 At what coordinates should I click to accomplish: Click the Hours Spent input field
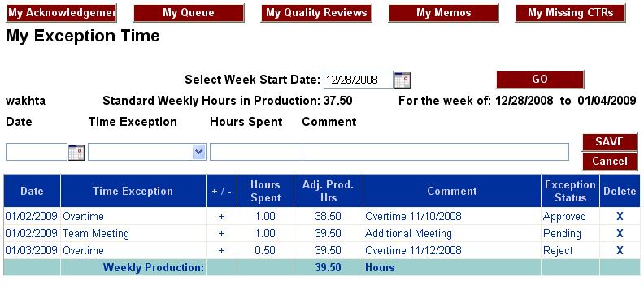pyautogui.click(x=256, y=152)
